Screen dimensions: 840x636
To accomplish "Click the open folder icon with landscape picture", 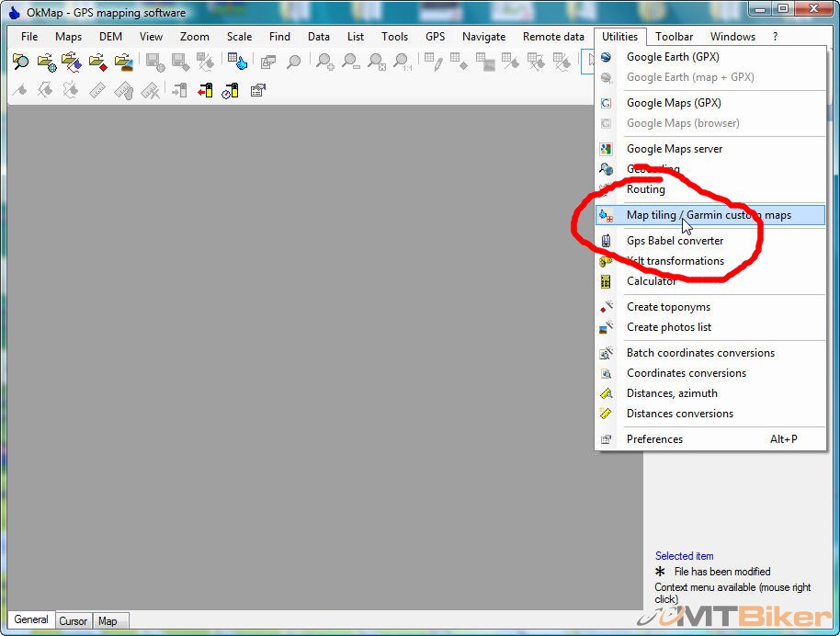I will pos(124,62).
